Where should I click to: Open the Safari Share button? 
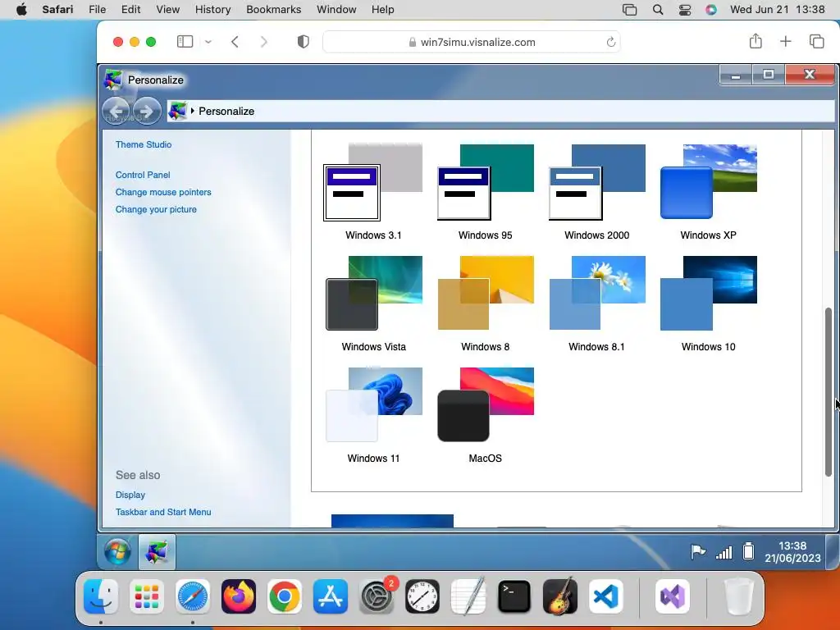756,41
